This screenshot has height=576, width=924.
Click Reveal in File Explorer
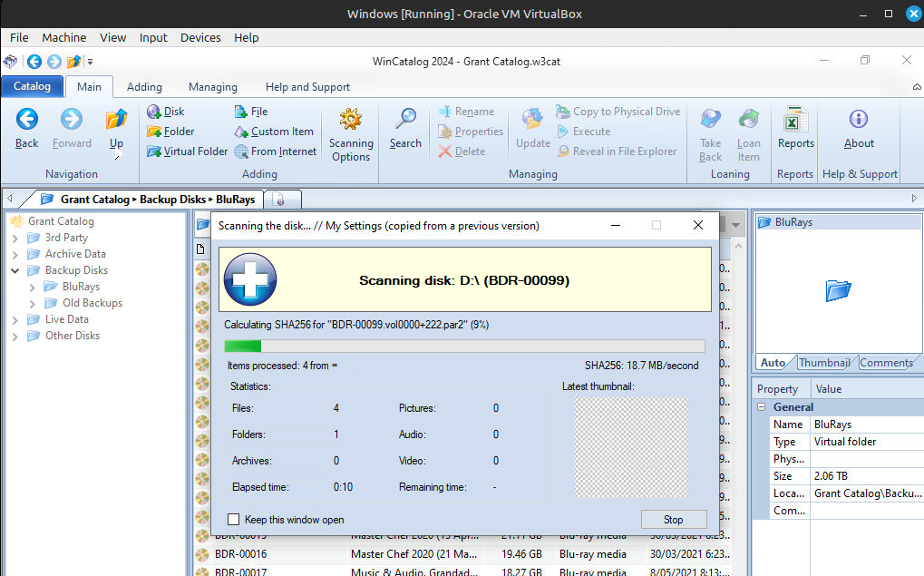[x=617, y=151]
